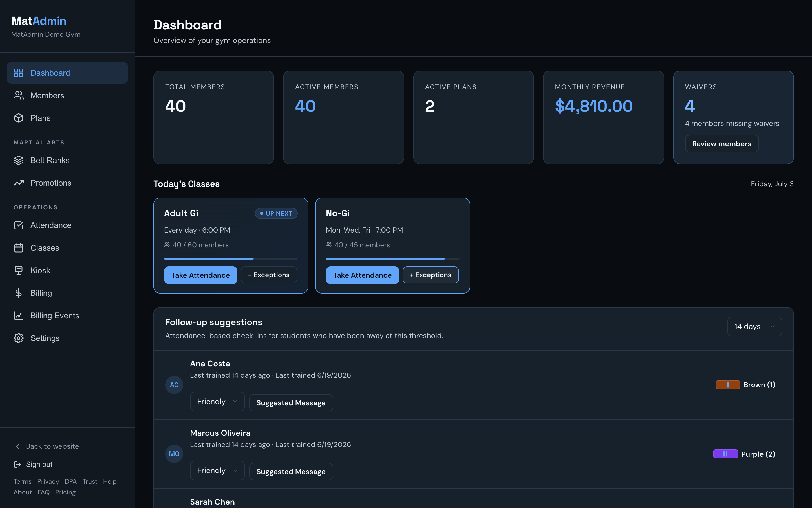Open Friendly tone dropdown for Marcus Oliveira

tap(217, 470)
